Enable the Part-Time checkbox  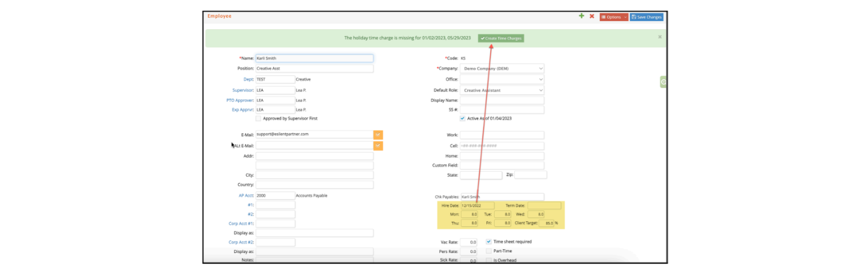489,251
